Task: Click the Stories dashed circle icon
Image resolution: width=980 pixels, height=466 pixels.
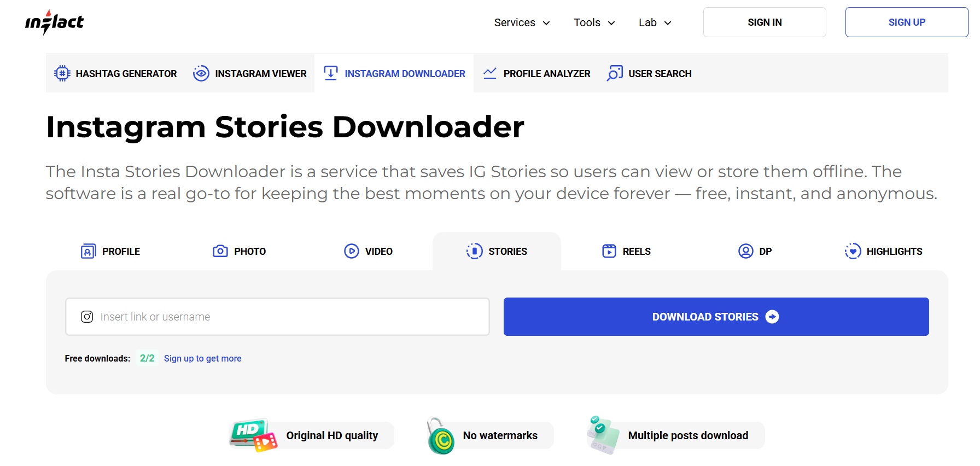Action: pos(475,251)
